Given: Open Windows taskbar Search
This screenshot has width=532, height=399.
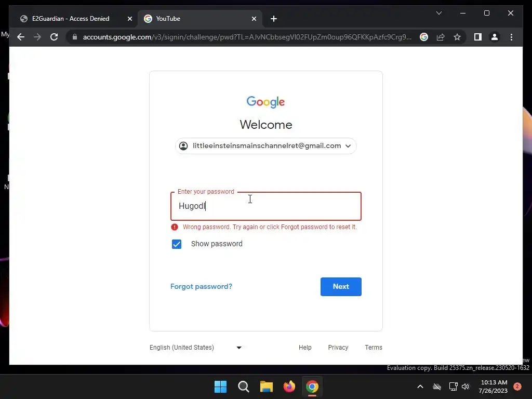Looking at the screenshot, I should point(243,387).
